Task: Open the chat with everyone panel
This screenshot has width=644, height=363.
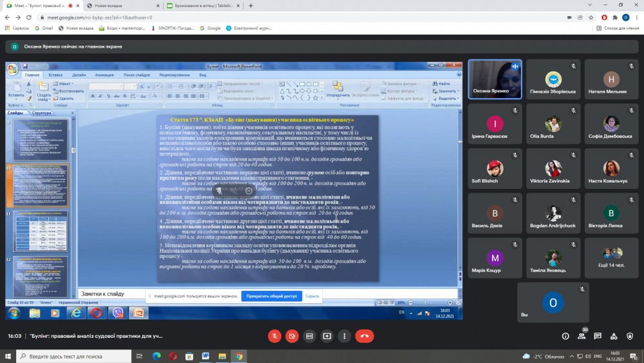Action: [598, 336]
